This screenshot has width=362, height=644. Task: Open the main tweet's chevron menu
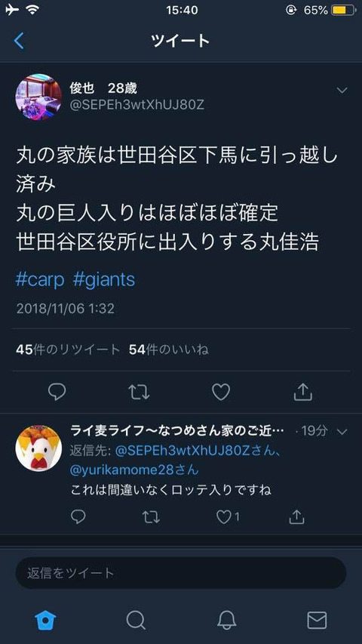click(342, 90)
